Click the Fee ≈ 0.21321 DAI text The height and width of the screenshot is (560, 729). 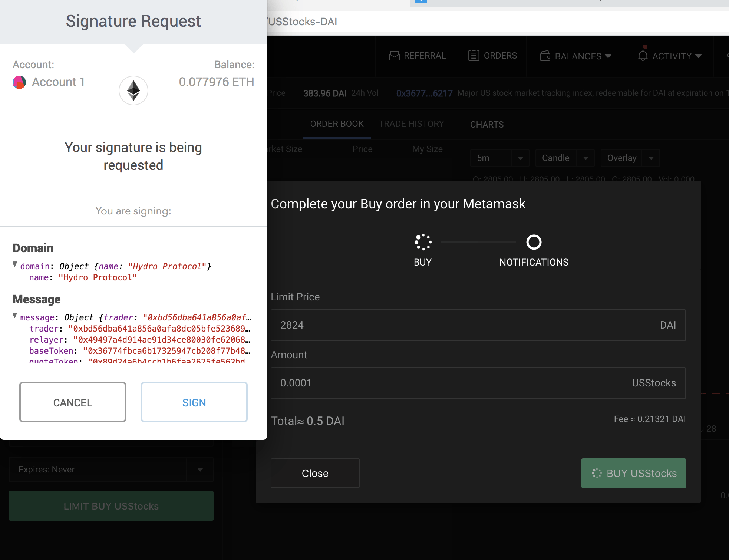pyautogui.click(x=650, y=419)
